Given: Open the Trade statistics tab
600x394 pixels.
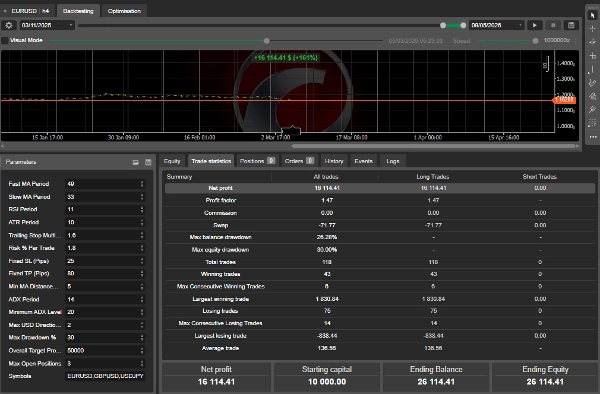Looking at the screenshot, I should [211, 161].
